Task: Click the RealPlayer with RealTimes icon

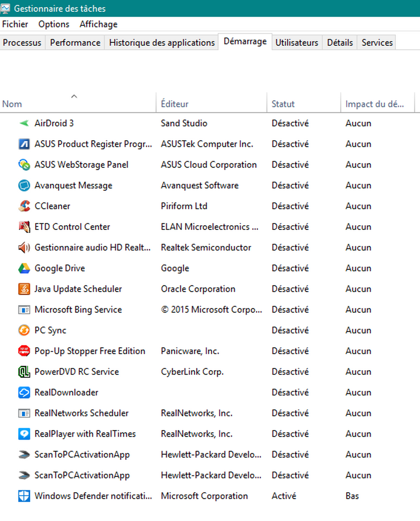Action: pyautogui.click(x=24, y=434)
